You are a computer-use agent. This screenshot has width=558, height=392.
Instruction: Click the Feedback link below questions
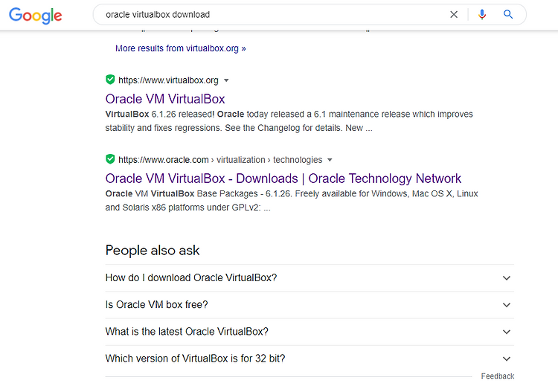point(498,376)
